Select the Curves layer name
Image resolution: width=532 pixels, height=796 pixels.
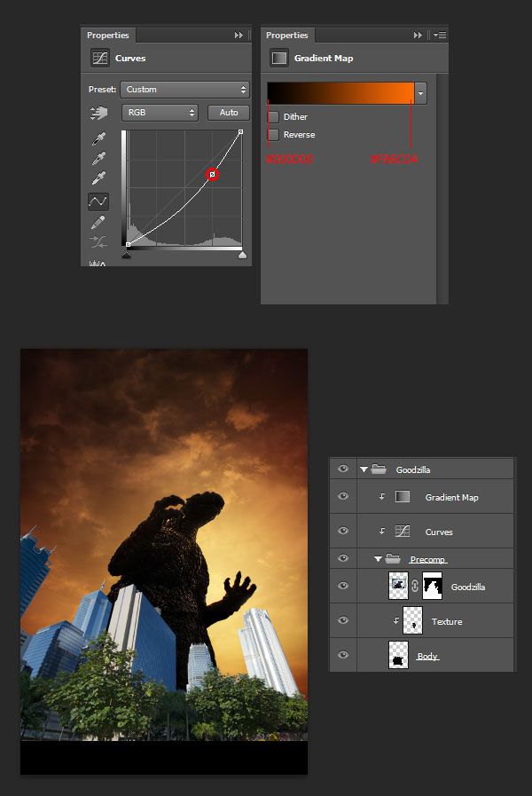[x=439, y=532]
